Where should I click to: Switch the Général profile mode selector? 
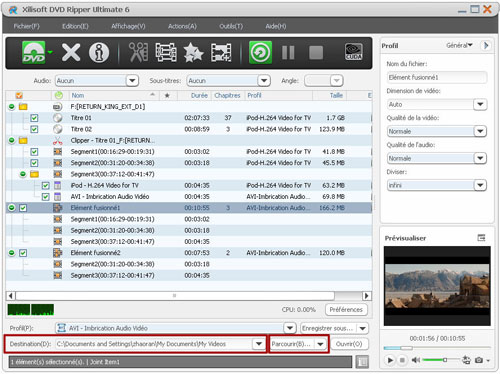459,45
